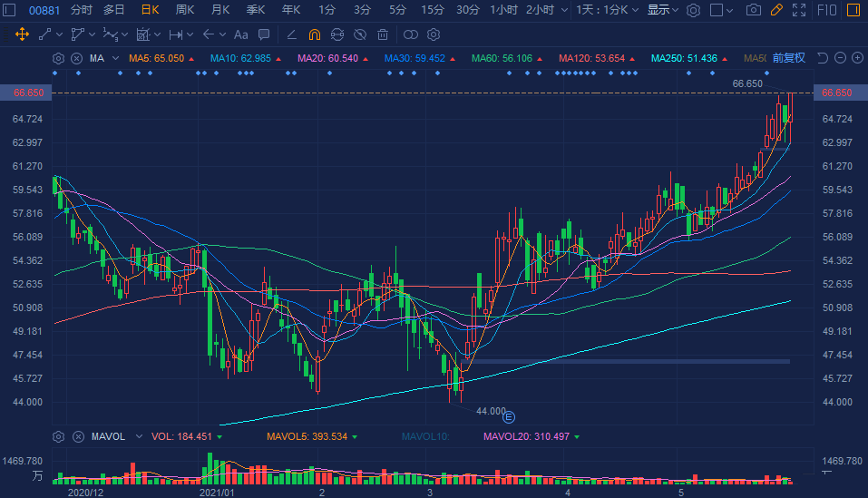Toggle the right side panel icon
This screenshot has width=868, height=498.
click(853, 10)
